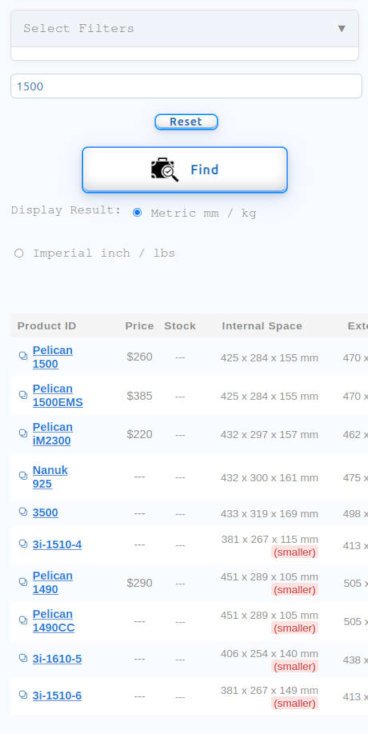Viewport: 368px width, 734px height.
Task: Click compare icon beside Pelican 1500EMS
Action: coord(23,395)
